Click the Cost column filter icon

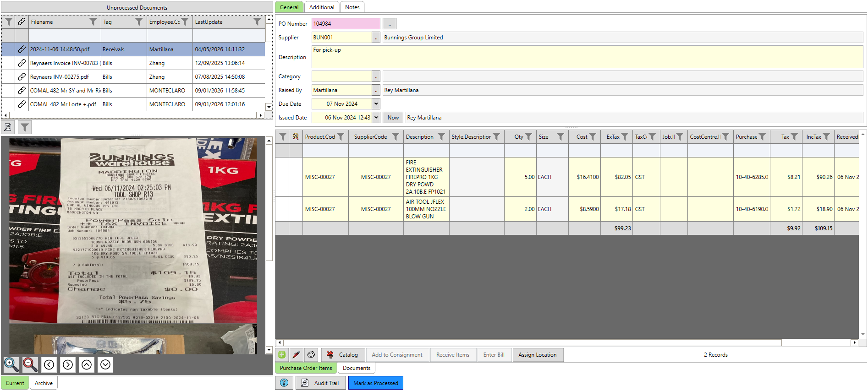coord(593,136)
